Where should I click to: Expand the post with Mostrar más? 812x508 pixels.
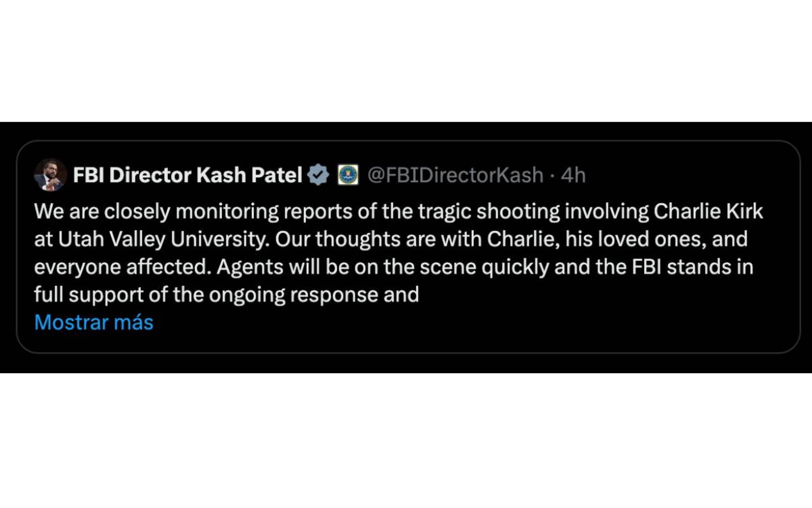tap(94, 322)
